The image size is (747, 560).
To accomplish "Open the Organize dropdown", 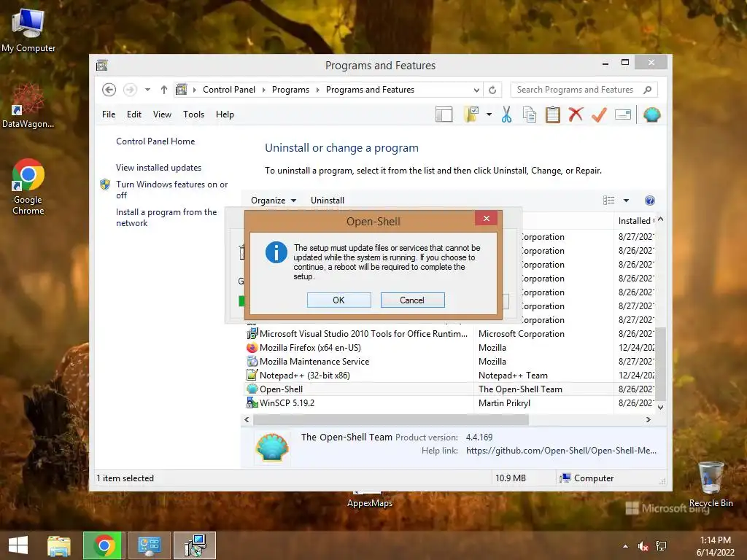I will pyautogui.click(x=274, y=201).
